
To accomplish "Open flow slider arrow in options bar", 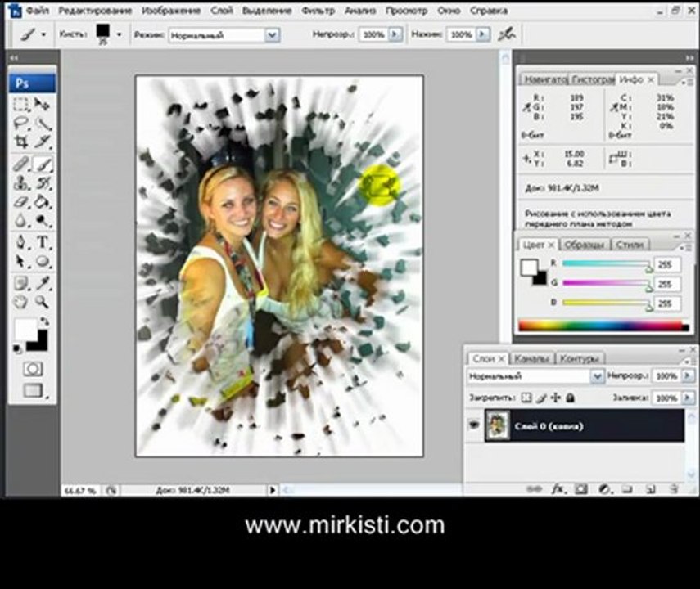I will (x=482, y=34).
